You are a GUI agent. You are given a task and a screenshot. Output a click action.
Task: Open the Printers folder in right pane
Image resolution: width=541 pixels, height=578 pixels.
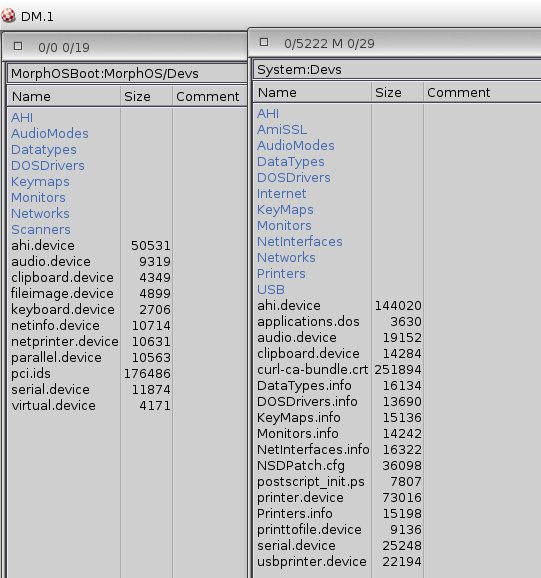pos(281,274)
